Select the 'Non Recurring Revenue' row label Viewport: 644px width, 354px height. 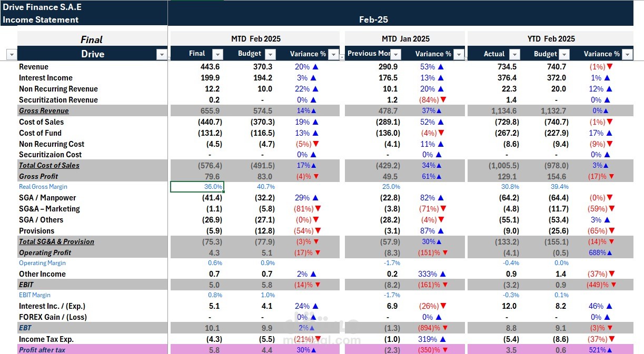(x=58, y=89)
